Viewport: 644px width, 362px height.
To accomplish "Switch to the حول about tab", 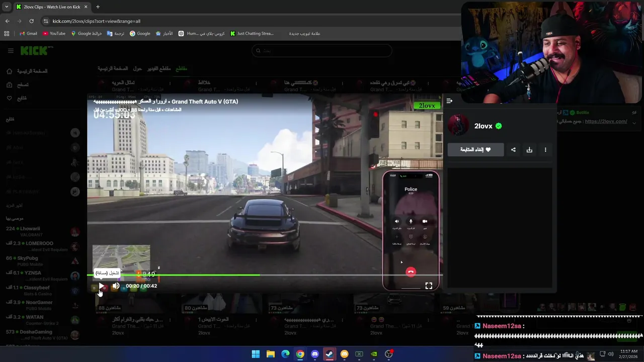I will click(x=137, y=68).
